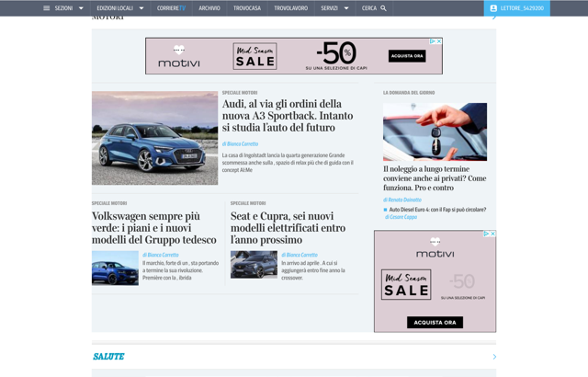The image size is (588, 377).
Task: Expand the Edizioni Locali dropdown arrow
Action: pos(141,8)
